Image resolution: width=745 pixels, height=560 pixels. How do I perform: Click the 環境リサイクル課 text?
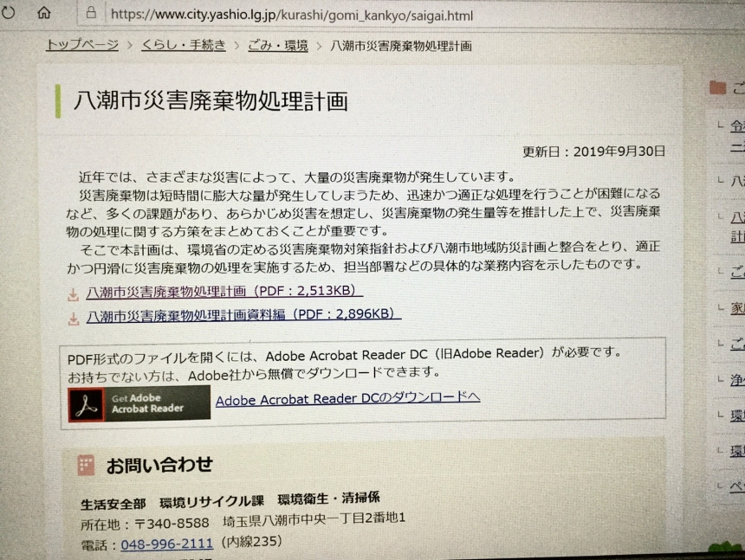(x=212, y=501)
